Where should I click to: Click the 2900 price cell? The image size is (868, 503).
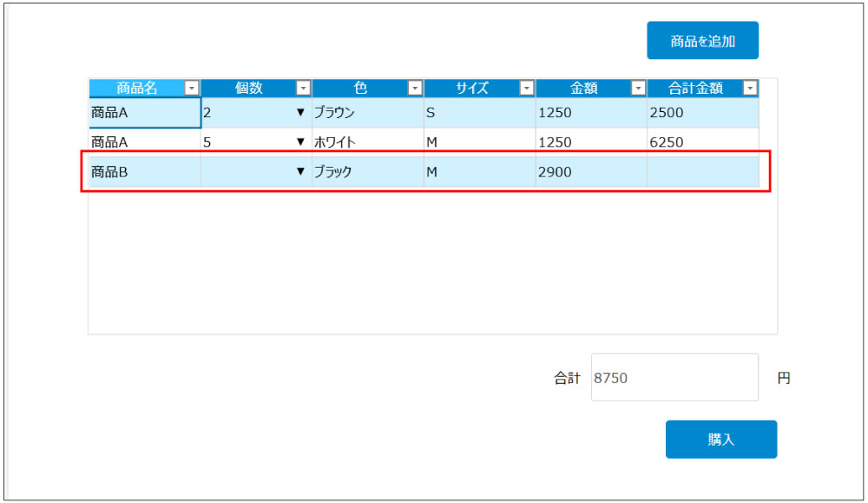590,172
